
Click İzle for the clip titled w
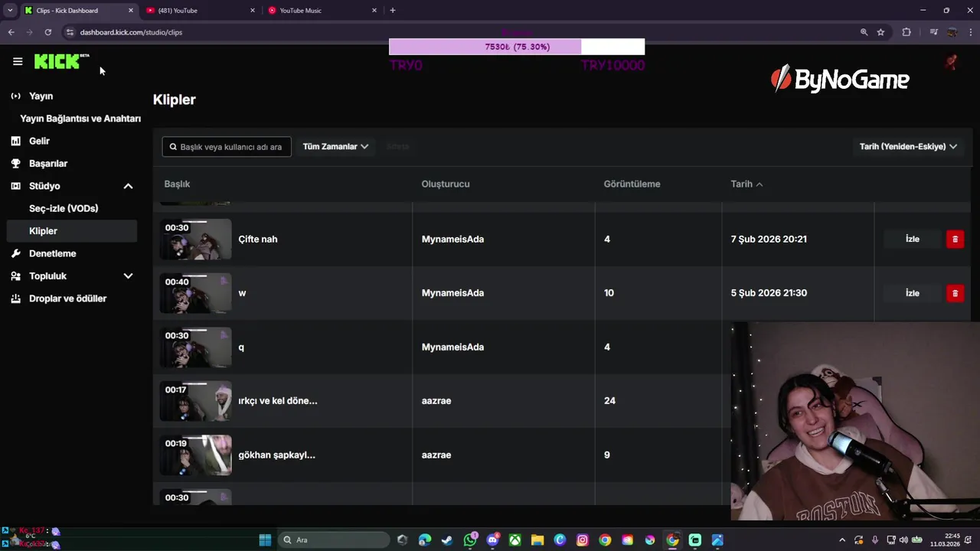[x=913, y=293]
